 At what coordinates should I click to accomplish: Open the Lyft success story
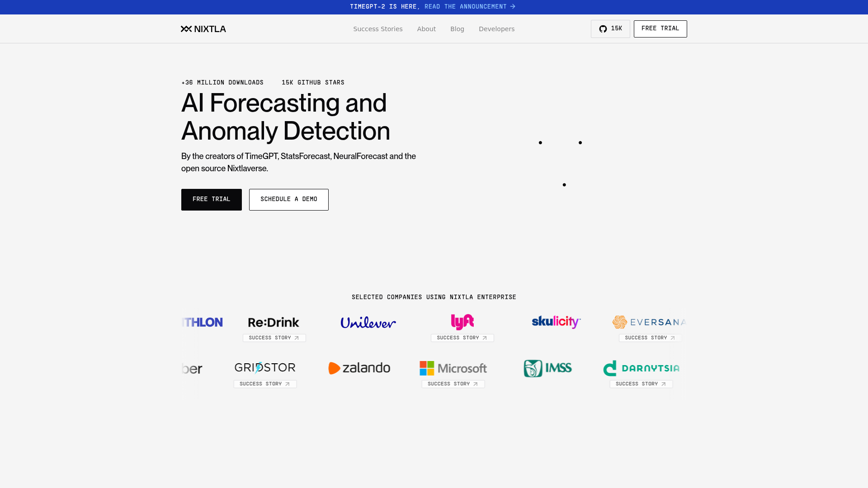pos(462,338)
